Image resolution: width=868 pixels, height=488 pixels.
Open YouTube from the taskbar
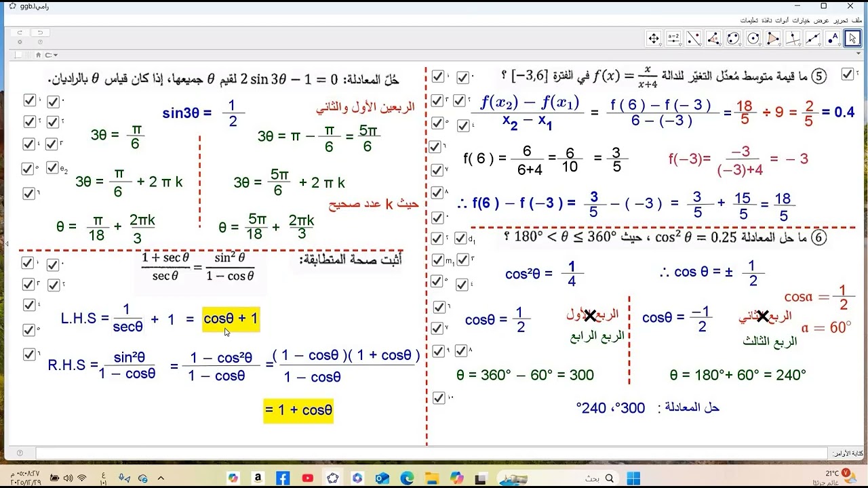click(x=308, y=478)
